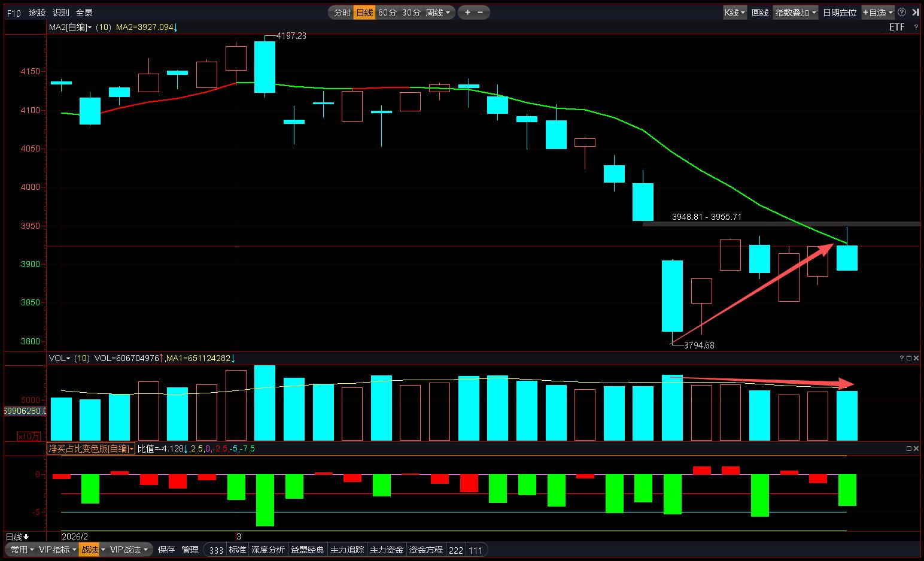This screenshot has height=561, width=924.
Task: Click the VOL panel help question mark
Action: pyautogui.click(x=901, y=358)
